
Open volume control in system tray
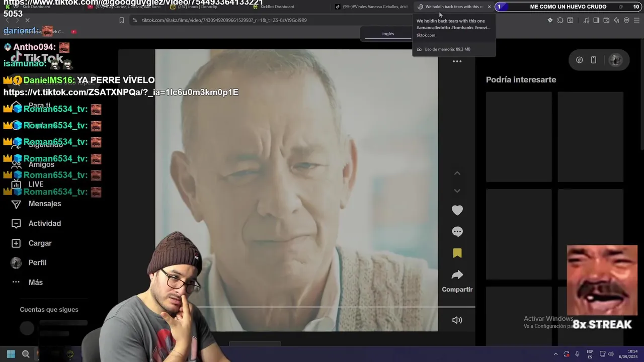point(611,354)
